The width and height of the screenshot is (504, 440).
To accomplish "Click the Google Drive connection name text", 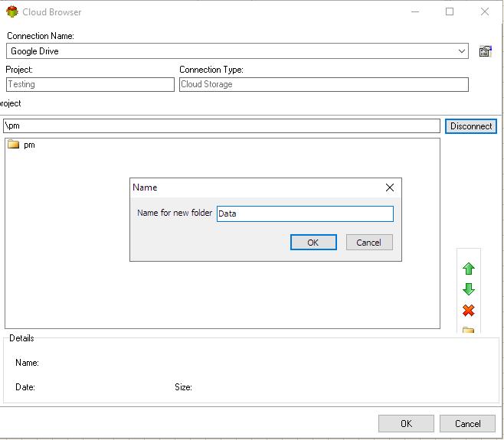I will point(34,51).
